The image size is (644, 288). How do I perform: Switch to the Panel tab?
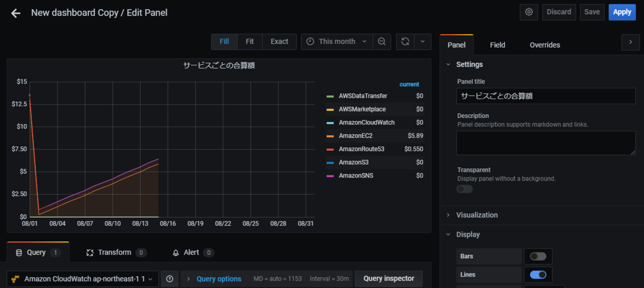(456, 45)
